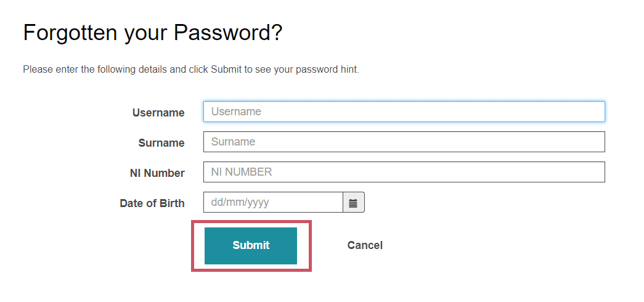
Task: Click the dd/mm/yyyy date of birth field
Action: coord(273,202)
